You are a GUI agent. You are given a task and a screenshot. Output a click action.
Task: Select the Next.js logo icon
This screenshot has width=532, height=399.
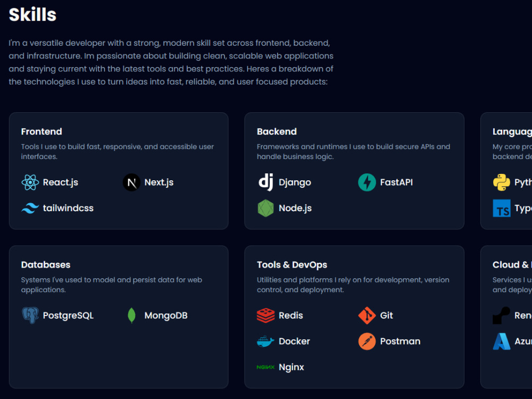coord(131,182)
